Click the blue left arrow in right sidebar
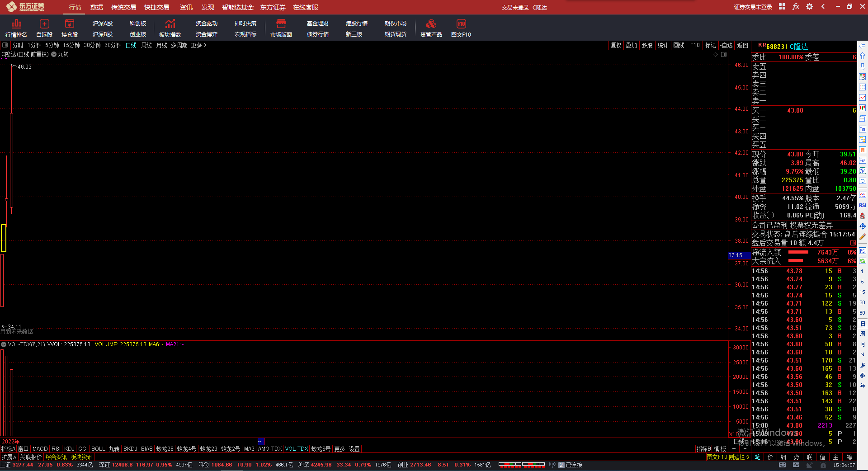868x471 pixels. coord(863,46)
